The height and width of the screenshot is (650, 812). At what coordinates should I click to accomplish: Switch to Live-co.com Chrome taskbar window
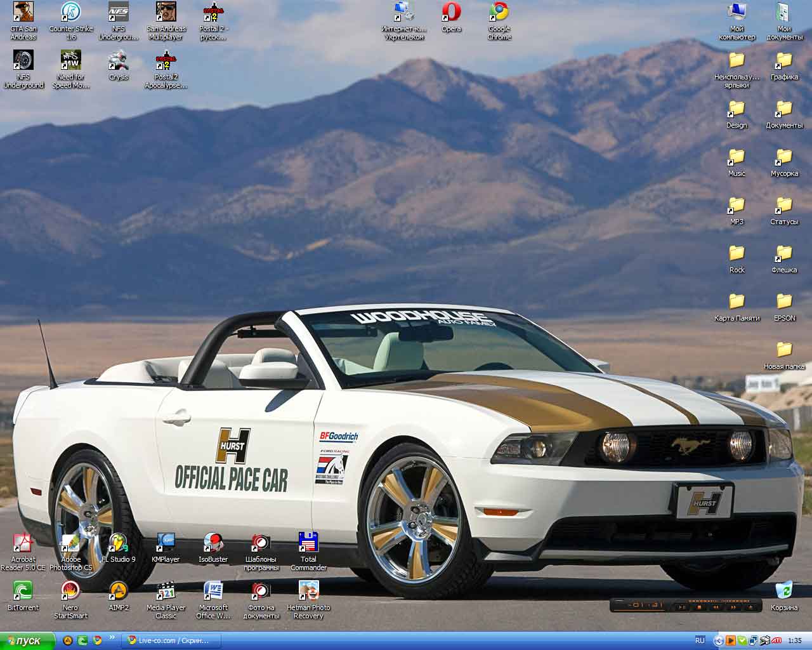pos(171,640)
